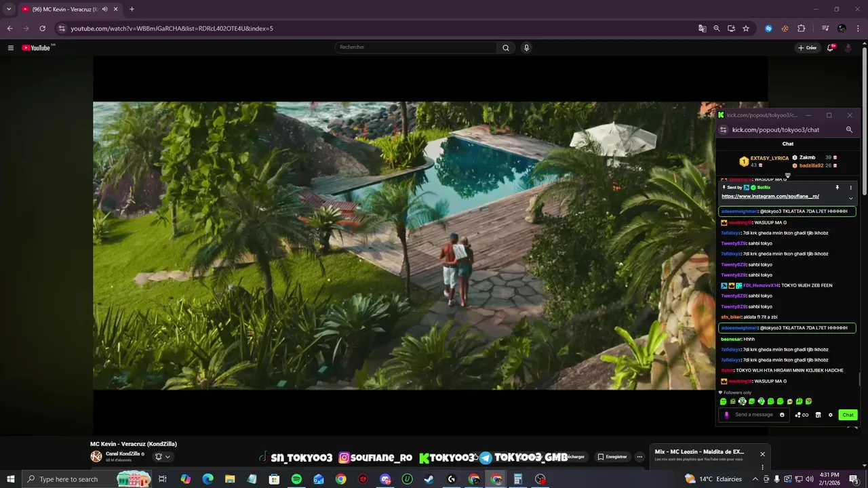Close the Mix - MC Leozin panel
868x488 pixels.
[x=762, y=454]
